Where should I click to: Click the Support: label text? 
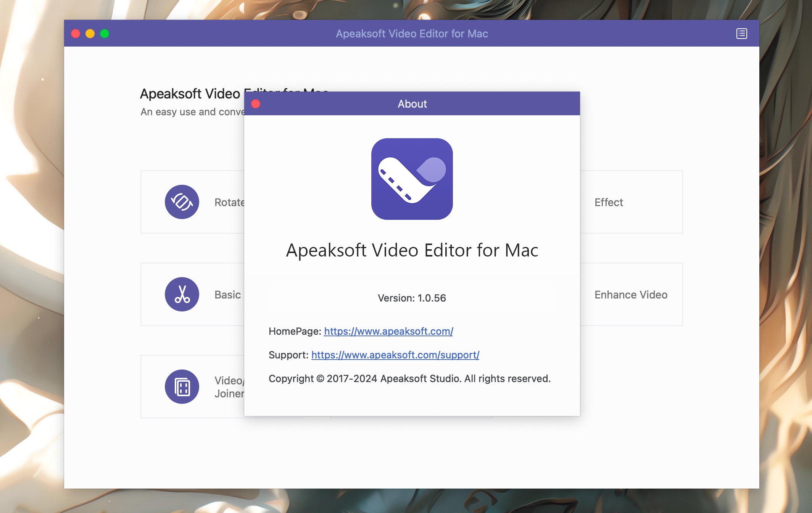click(288, 355)
